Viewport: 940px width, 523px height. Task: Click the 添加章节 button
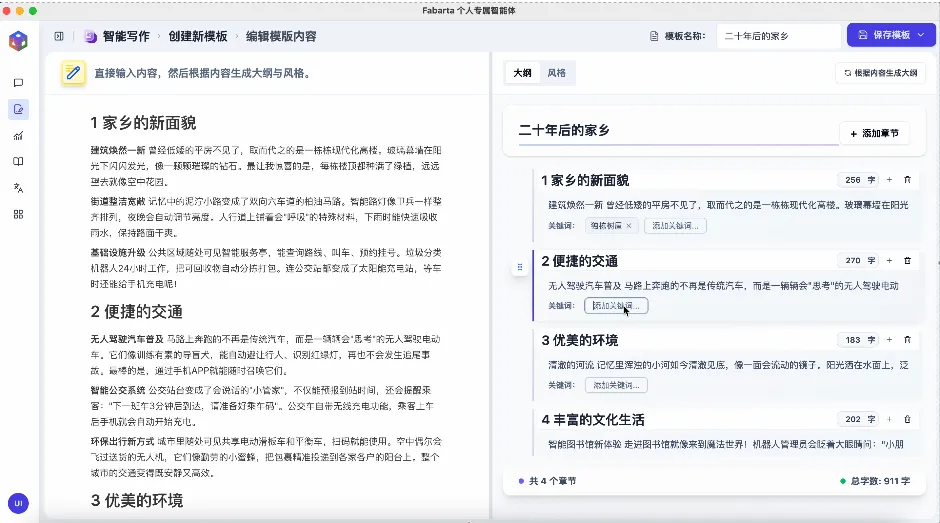[874, 133]
